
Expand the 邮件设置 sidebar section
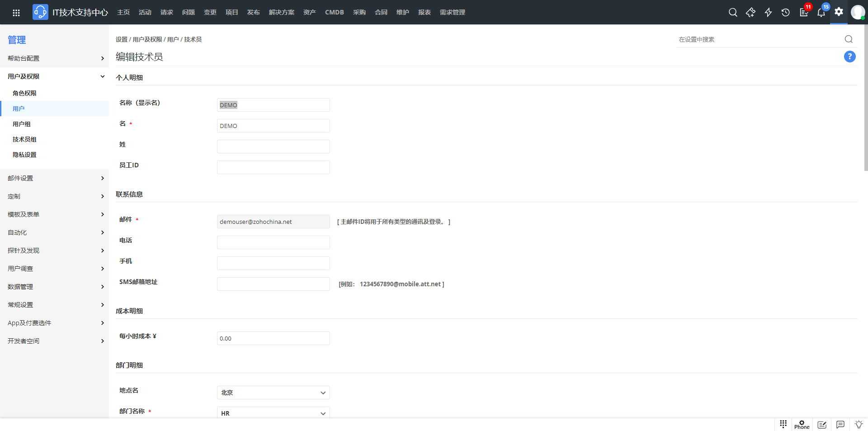pos(55,178)
